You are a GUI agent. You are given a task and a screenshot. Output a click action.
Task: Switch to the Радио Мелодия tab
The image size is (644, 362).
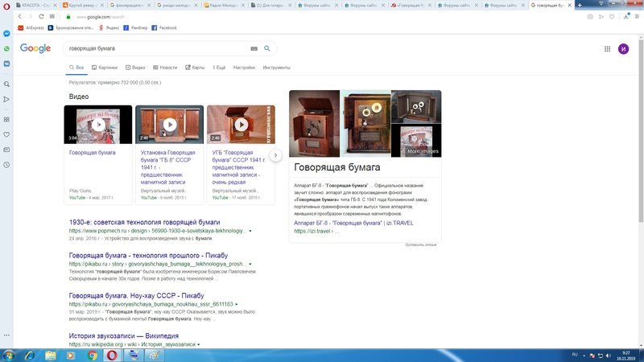click(224, 6)
